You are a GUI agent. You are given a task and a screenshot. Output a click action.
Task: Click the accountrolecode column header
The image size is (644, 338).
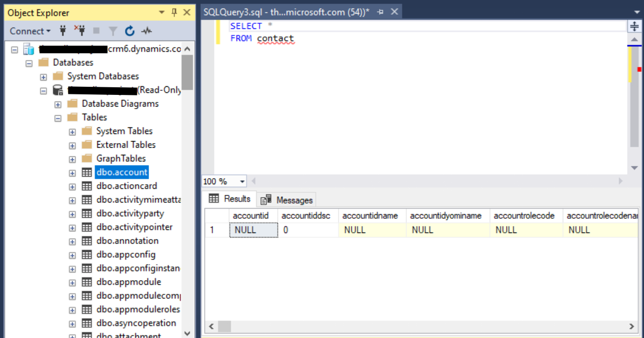pyautogui.click(x=525, y=216)
